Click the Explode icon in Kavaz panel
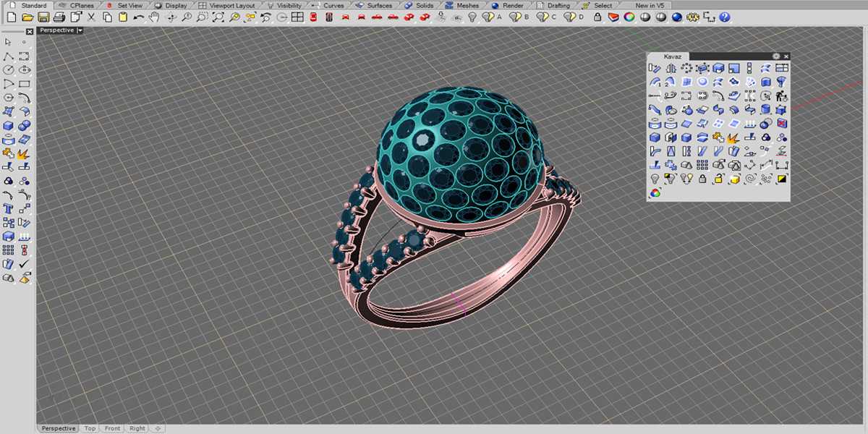The image size is (868, 434). coord(733,137)
